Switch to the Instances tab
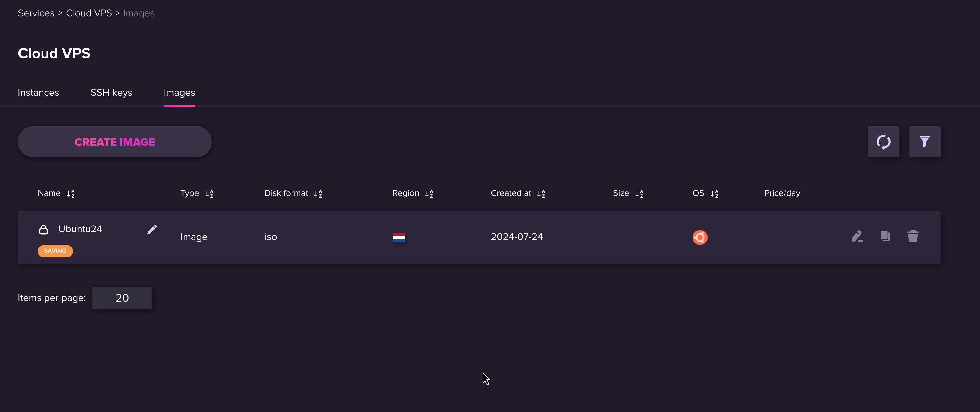 click(x=38, y=92)
